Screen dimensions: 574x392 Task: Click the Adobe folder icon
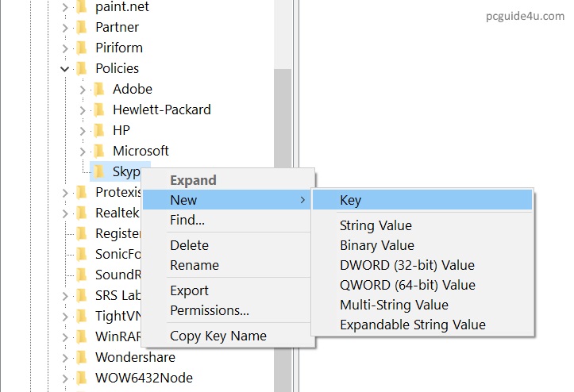point(98,89)
